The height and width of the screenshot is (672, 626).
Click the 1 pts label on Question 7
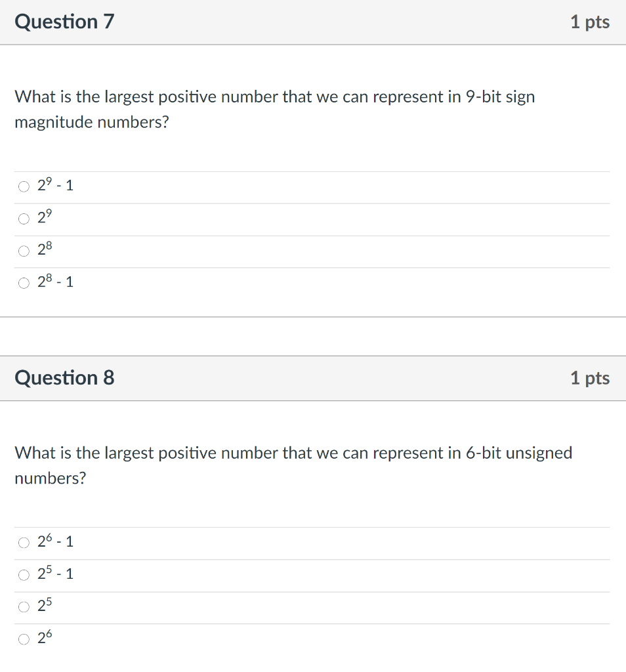[x=590, y=21]
